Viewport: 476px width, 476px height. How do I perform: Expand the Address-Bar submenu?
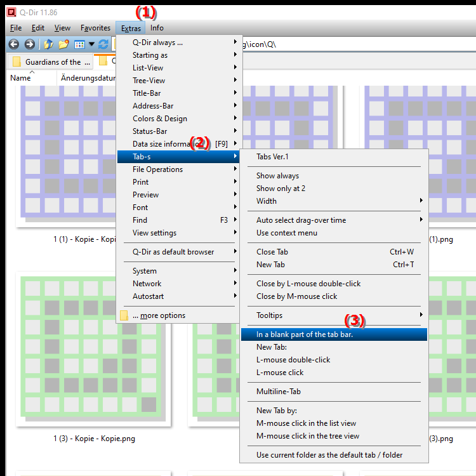(178, 106)
